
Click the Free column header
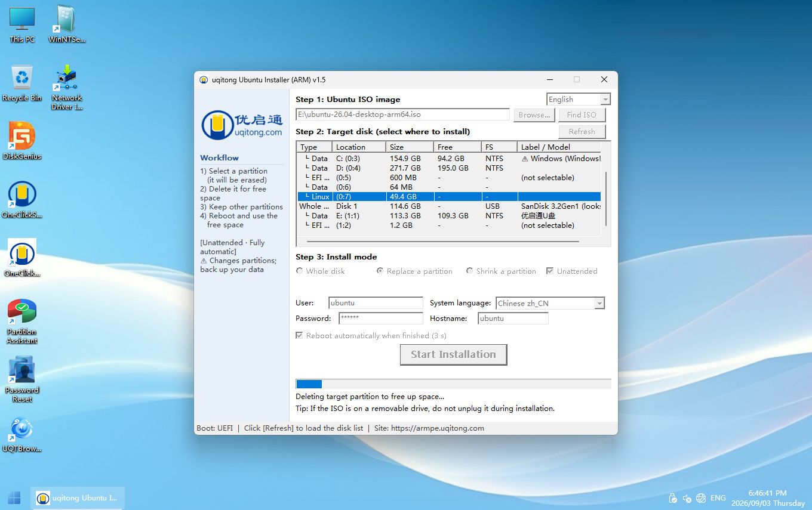(x=458, y=147)
